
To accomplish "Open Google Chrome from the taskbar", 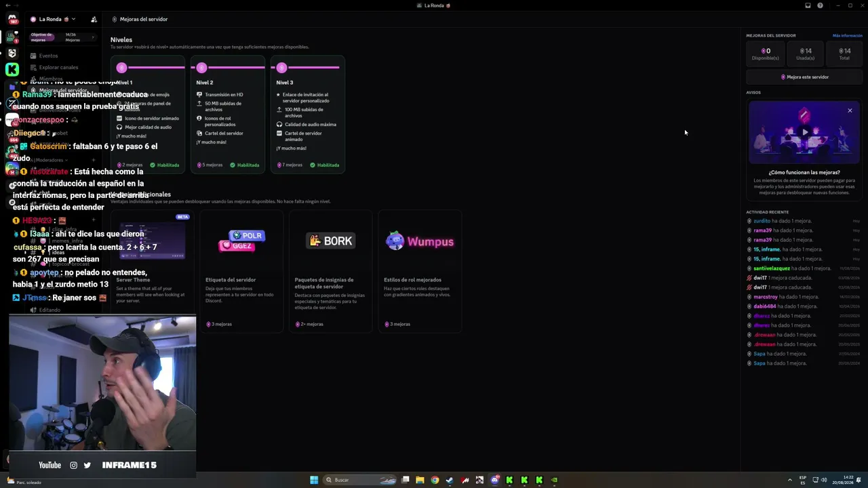I will click(435, 480).
